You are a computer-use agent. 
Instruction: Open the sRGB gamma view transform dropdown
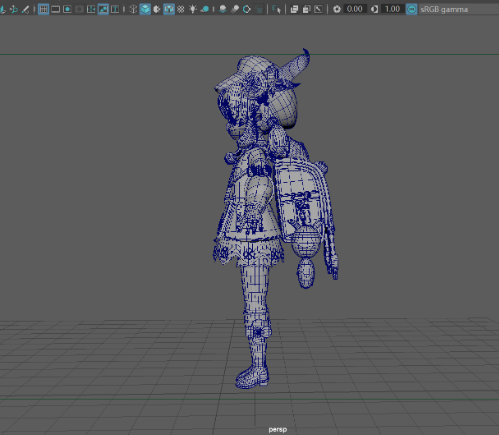click(x=459, y=9)
